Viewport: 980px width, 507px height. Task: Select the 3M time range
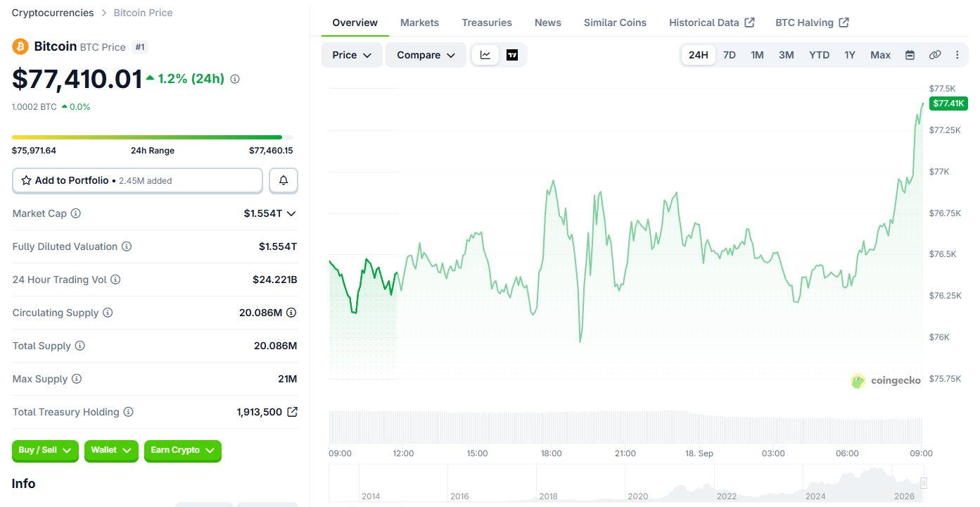787,55
